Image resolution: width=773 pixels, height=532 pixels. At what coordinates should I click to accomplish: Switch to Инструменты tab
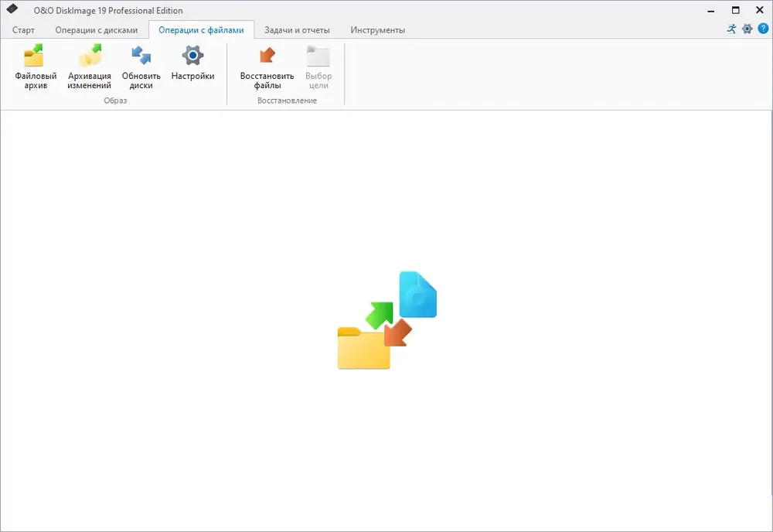[378, 30]
